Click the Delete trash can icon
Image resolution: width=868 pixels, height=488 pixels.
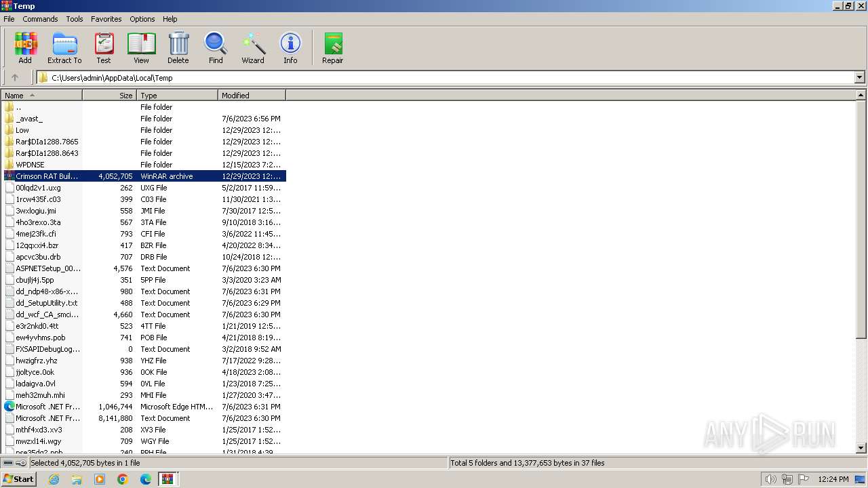click(x=178, y=48)
